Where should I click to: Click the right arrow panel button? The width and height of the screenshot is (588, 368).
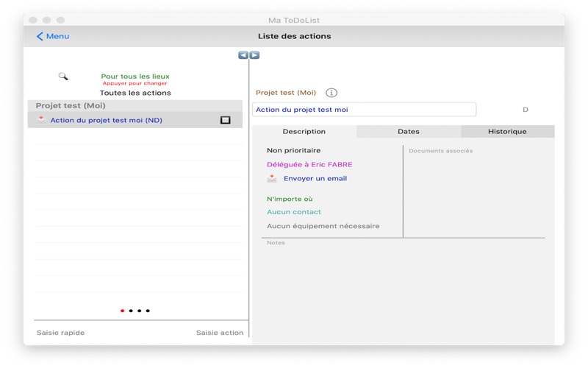point(254,55)
